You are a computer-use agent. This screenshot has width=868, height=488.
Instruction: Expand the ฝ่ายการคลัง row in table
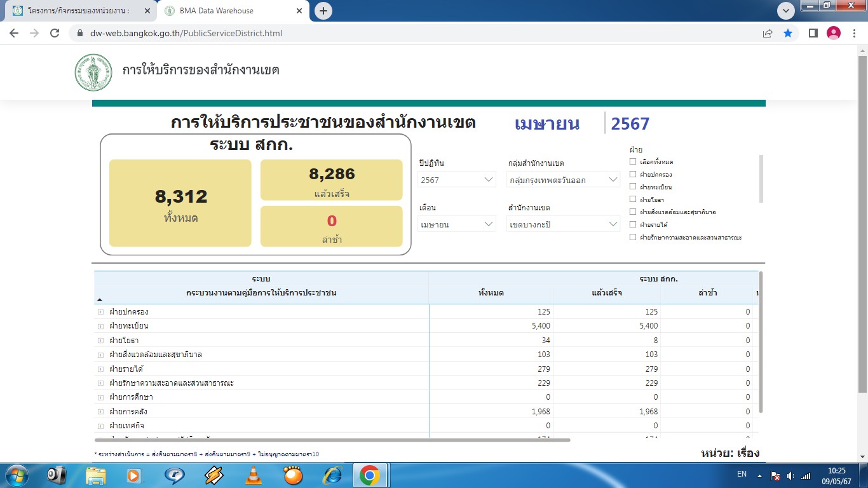coord(100,412)
